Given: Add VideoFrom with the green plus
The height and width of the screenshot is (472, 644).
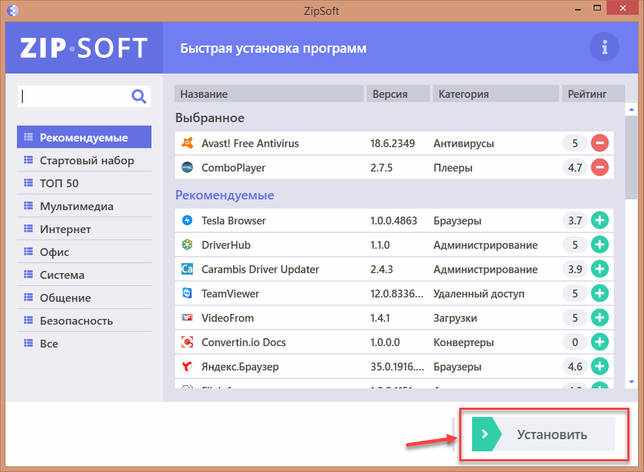Looking at the screenshot, I should pyautogui.click(x=600, y=318).
